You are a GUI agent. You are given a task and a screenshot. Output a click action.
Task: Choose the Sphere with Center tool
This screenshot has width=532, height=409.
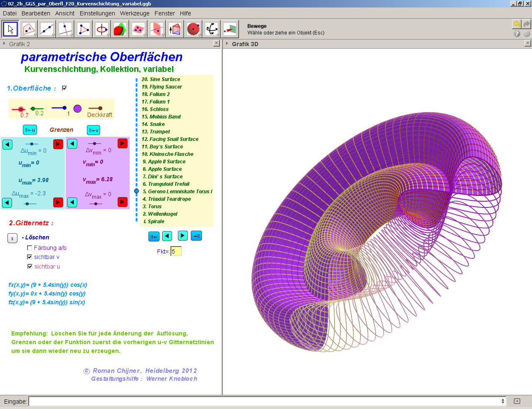click(193, 29)
